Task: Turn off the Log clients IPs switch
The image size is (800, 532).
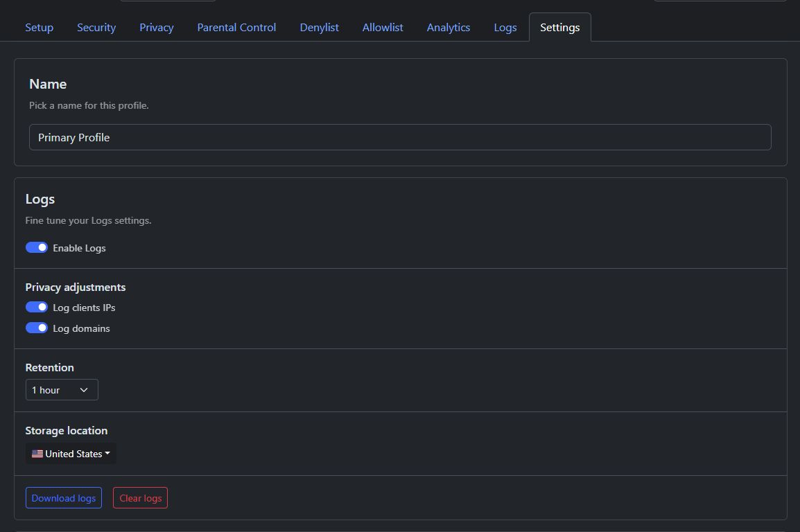Action: click(x=37, y=308)
